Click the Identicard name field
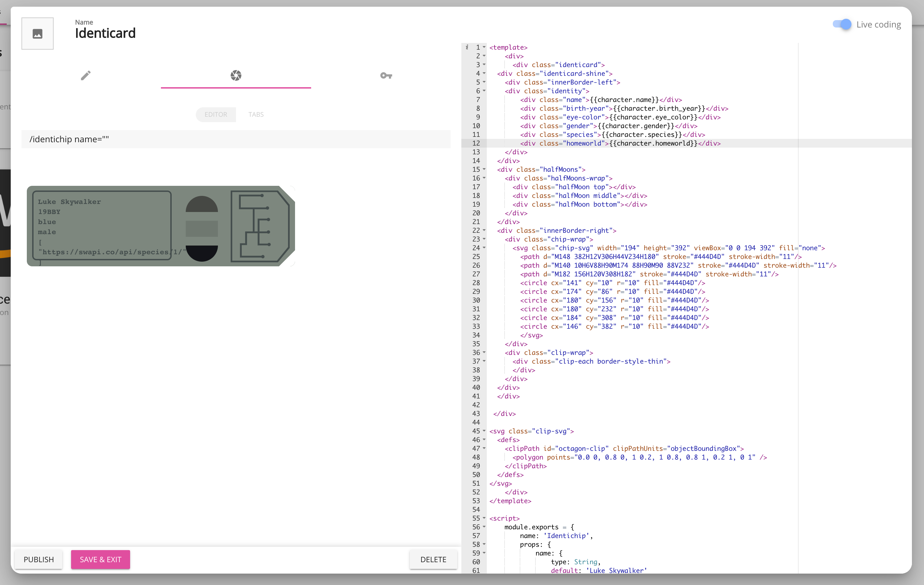Image resolution: width=924 pixels, height=585 pixels. [105, 33]
